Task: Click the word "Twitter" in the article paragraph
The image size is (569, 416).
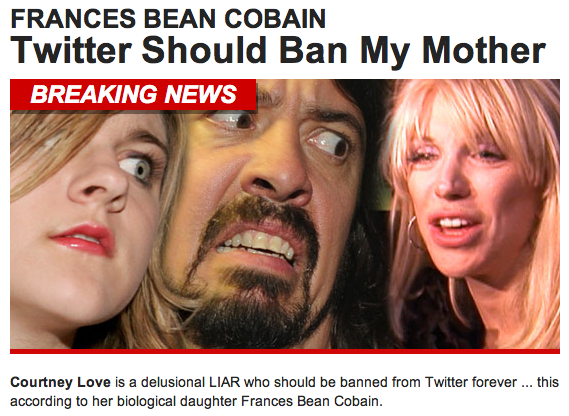Action: click(x=446, y=382)
